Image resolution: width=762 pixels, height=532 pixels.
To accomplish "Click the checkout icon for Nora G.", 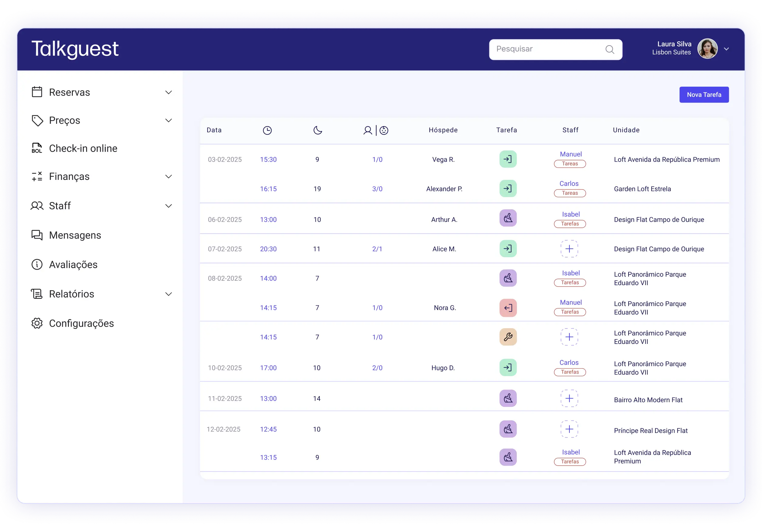I will pos(508,308).
